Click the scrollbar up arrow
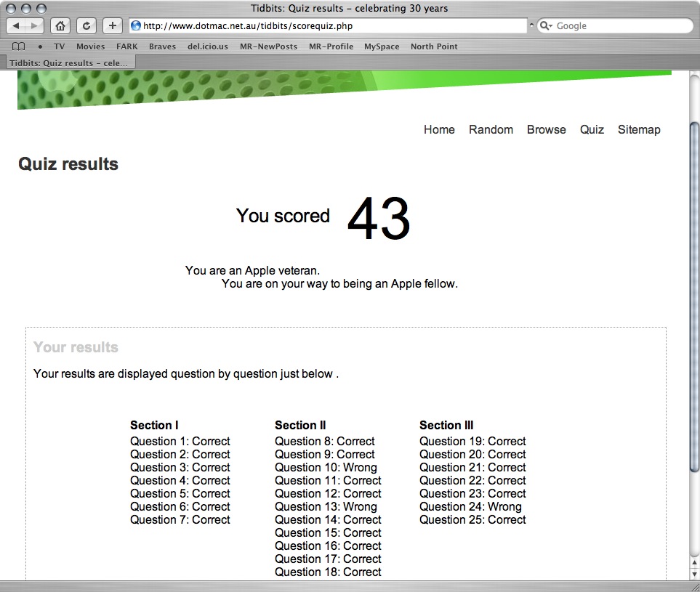The image size is (700, 592). click(x=694, y=564)
